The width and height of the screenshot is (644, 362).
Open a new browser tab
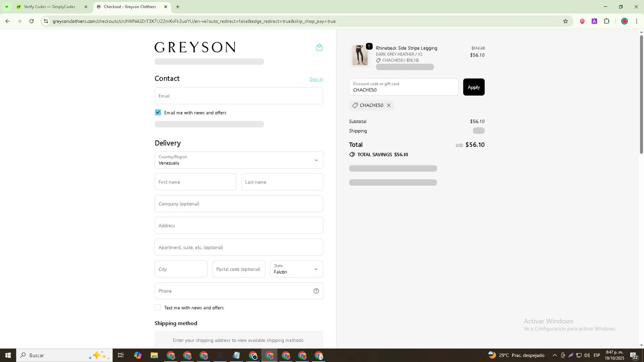tap(178, 7)
